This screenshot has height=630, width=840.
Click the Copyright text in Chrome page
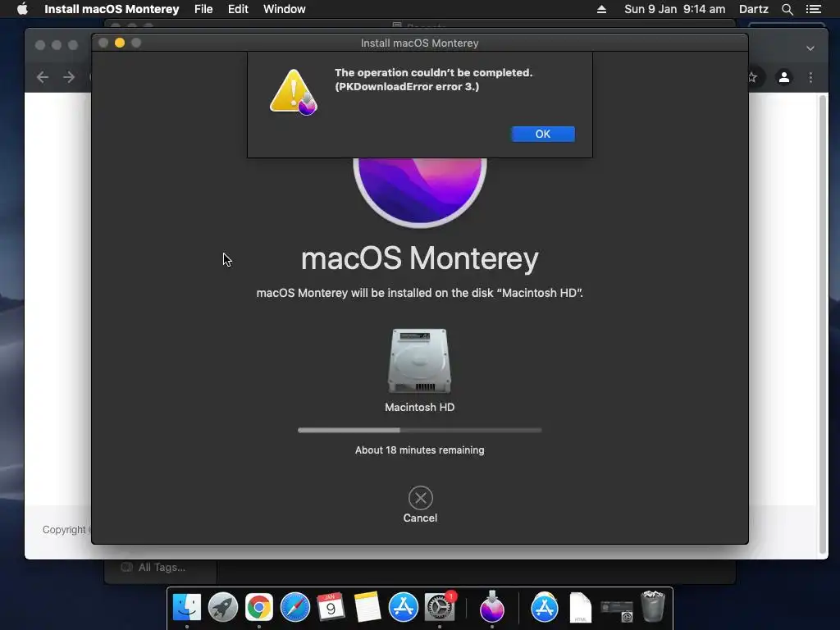64,529
